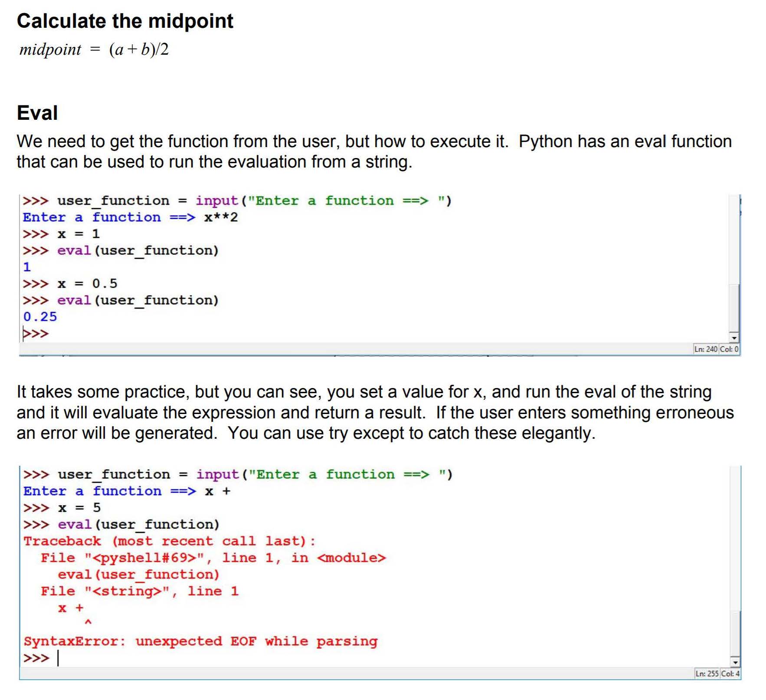Viewport: 766px width, 700px height.
Task: Click the 'x = 5' line in second shell
Action: pos(79,508)
